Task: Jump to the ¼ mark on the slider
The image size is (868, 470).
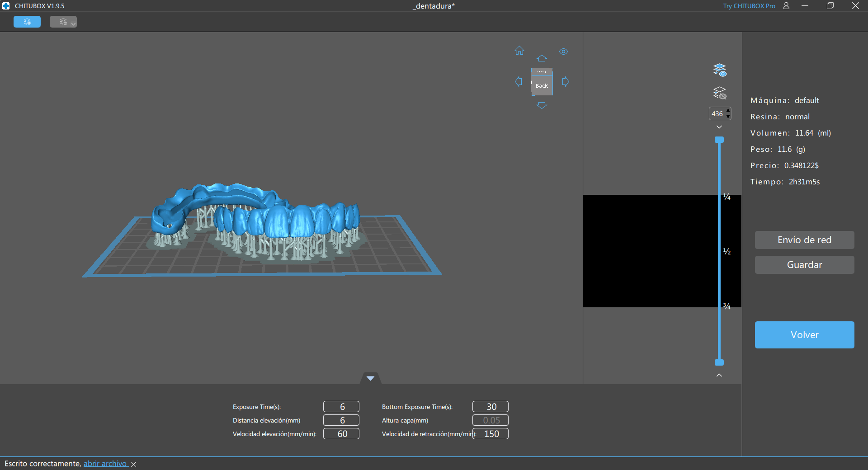Action: point(727,197)
